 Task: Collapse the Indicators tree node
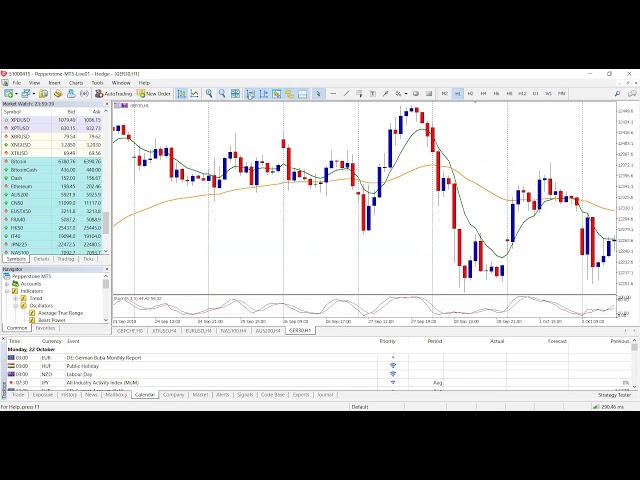9,291
